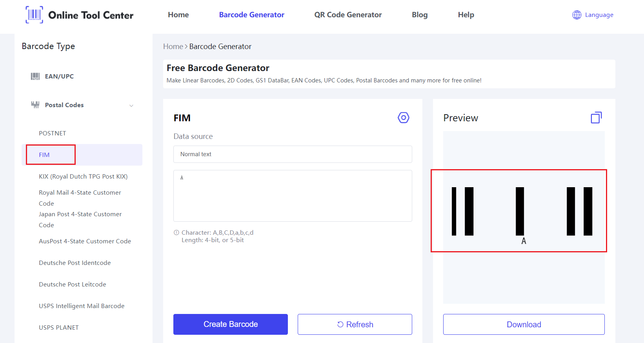644x343 pixels.
Task: Click the Refresh button
Action: click(x=355, y=325)
